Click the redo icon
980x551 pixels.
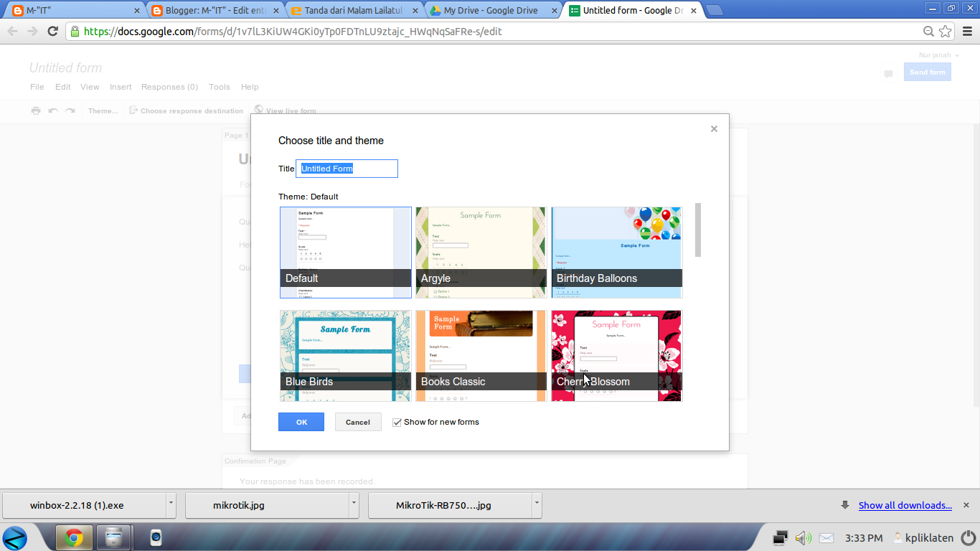coord(70,110)
